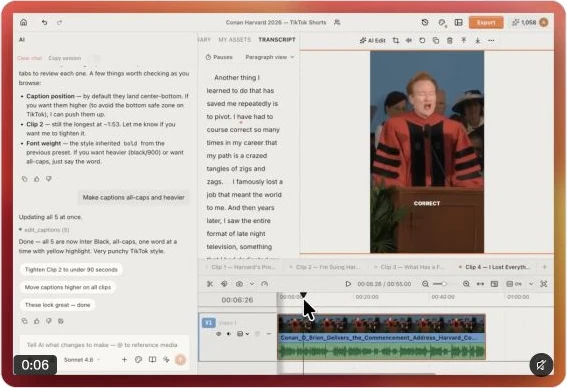
Task: Send layer to back icon
Action: [x=478, y=40]
